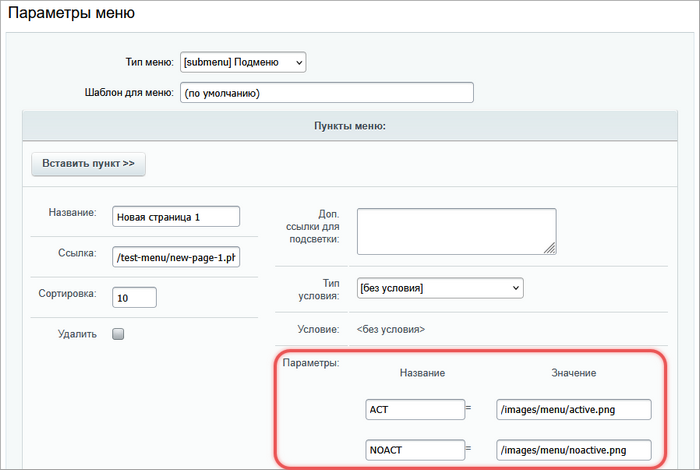Open the Тип меню dropdown

pos(242,62)
